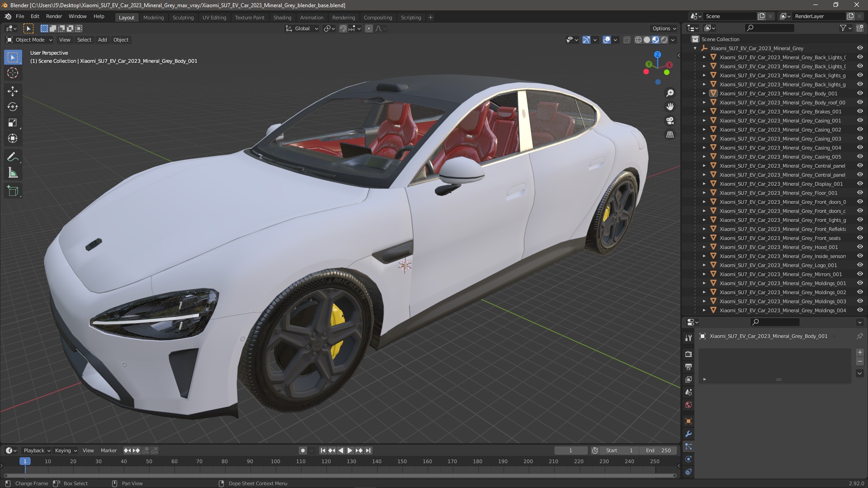The height and width of the screenshot is (488, 868).
Task: Open the Scene properties tab
Action: click(688, 392)
